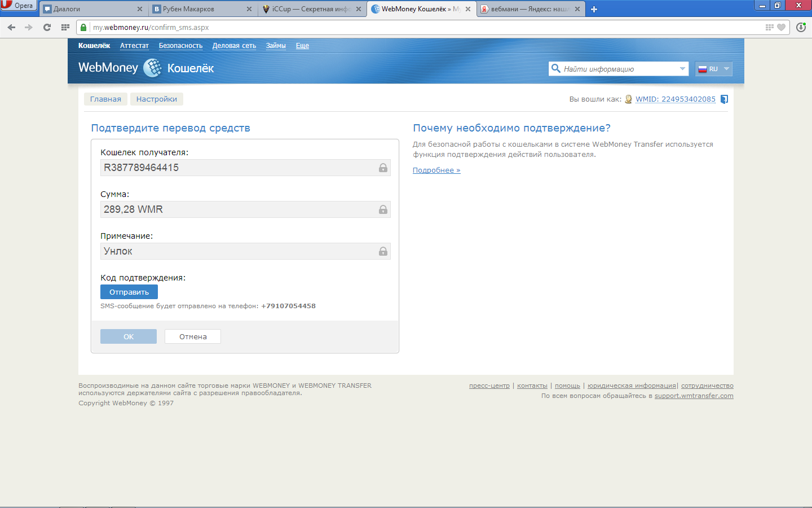
Task: Switch to the Диалоги tab
Action: pyautogui.click(x=93, y=9)
